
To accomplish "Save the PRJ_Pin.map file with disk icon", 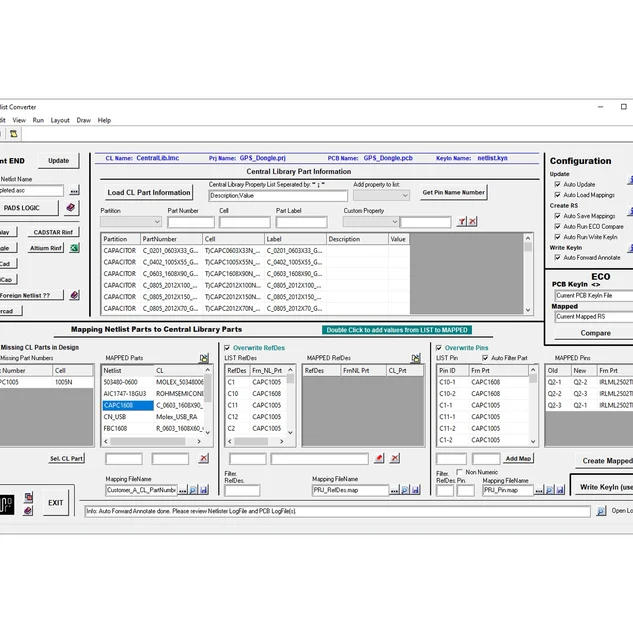I will tap(560, 490).
